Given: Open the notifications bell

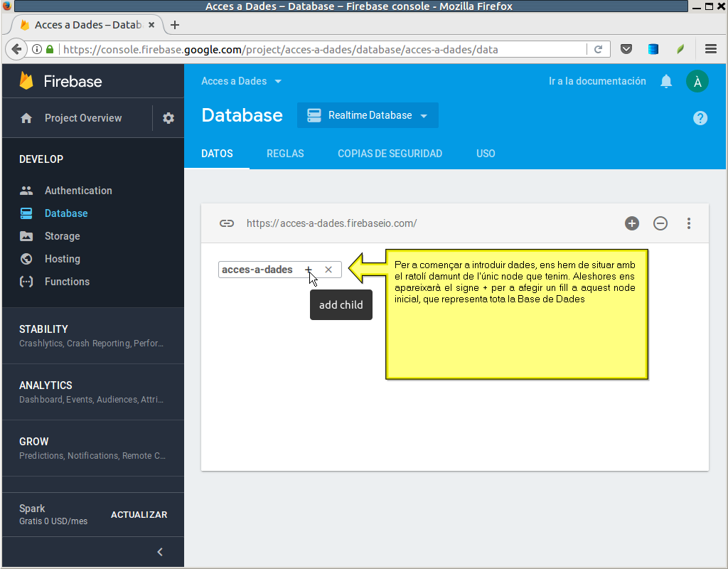Looking at the screenshot, I should coord(666,81).
